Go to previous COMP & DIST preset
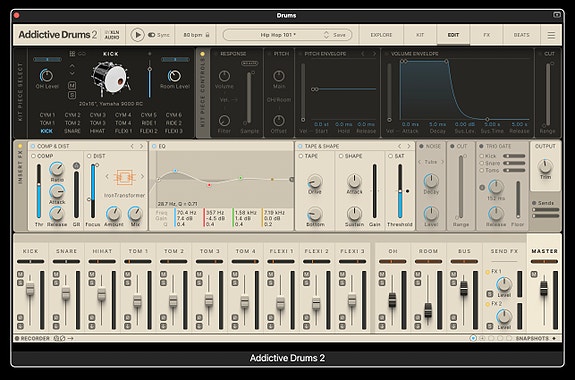The width and height of the screenshot is (575, 380). [132, 146]
